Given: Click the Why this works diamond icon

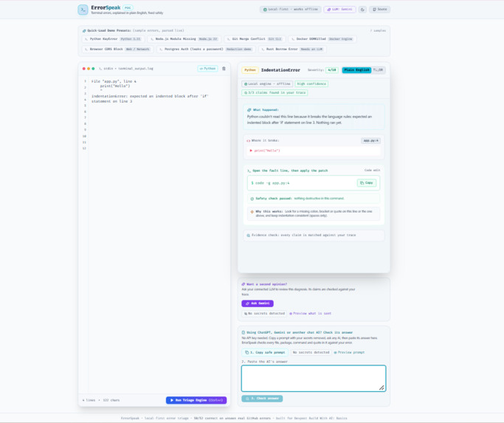Looking at the screenshot, I should (252, 212).
